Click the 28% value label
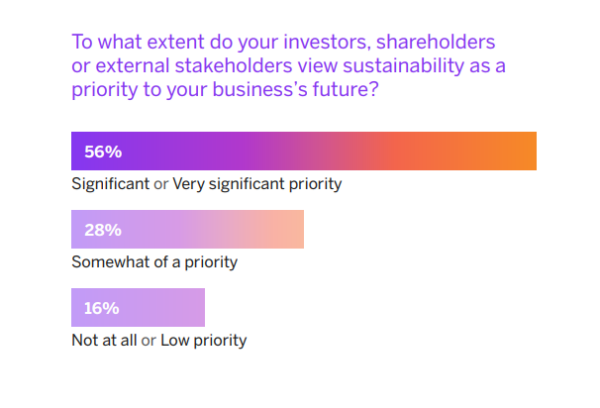The width and height of the screenshot is (600, 408). point(103,230)
